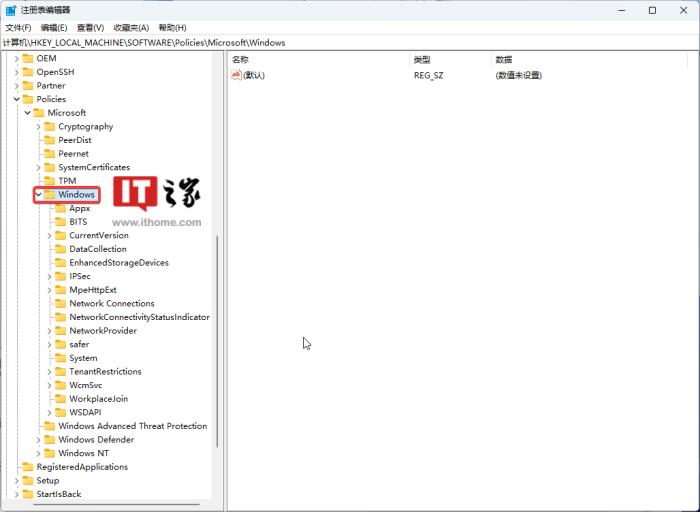Click the Windows Defender folder icon
The height and width of the screenshot is (512, 700).
pos(50,440)
